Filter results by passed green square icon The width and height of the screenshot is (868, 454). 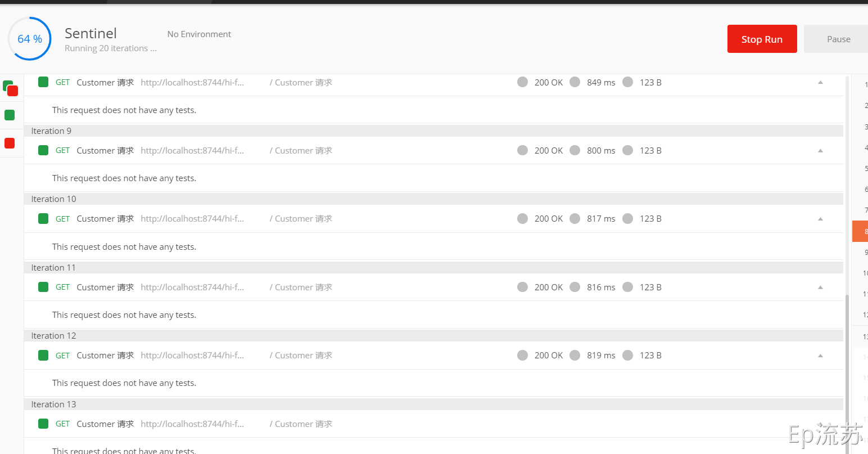[x=10, y=115]
